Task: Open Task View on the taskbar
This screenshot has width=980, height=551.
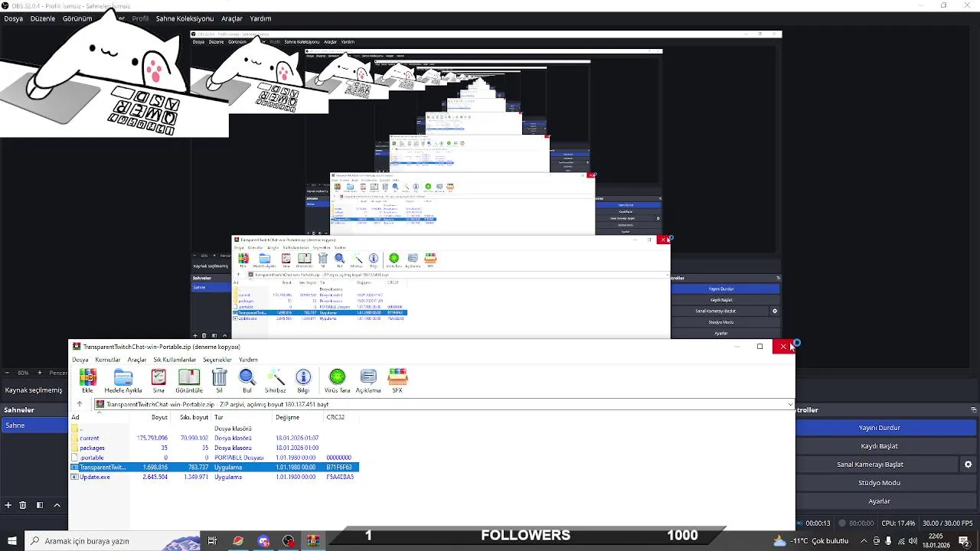Action: click(x=212, y=541)
